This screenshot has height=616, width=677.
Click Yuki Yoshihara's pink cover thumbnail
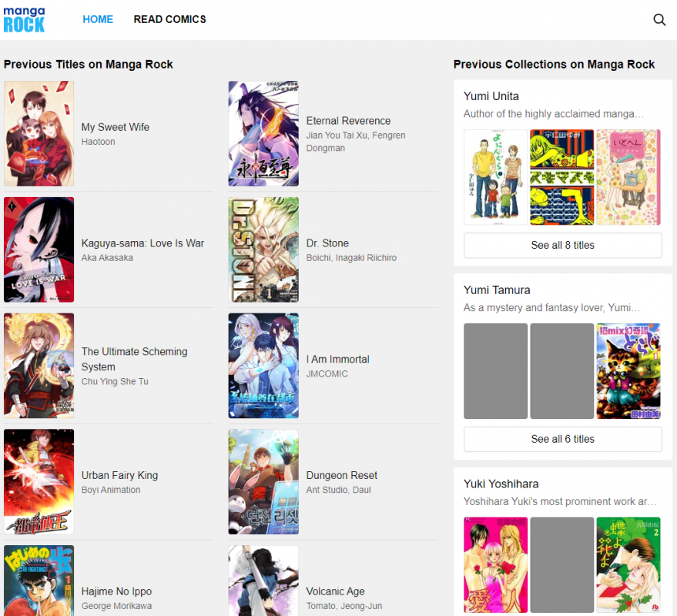click(x=496, y=564)
